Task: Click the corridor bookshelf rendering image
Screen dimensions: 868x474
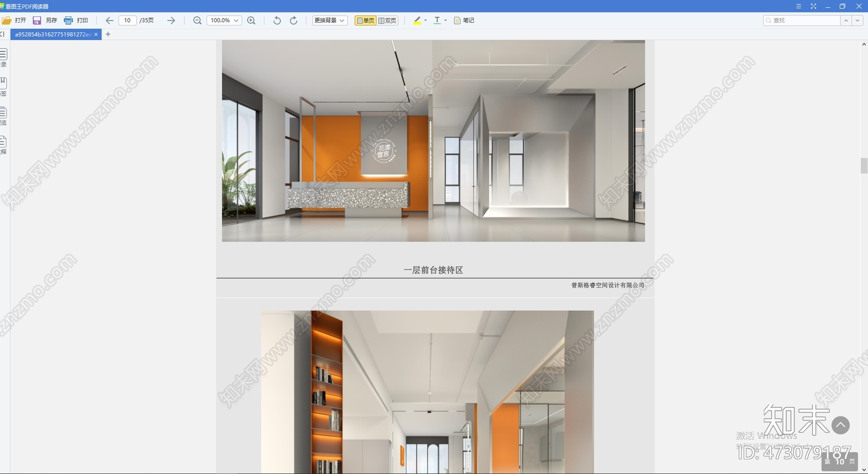Action: point(427,392)
